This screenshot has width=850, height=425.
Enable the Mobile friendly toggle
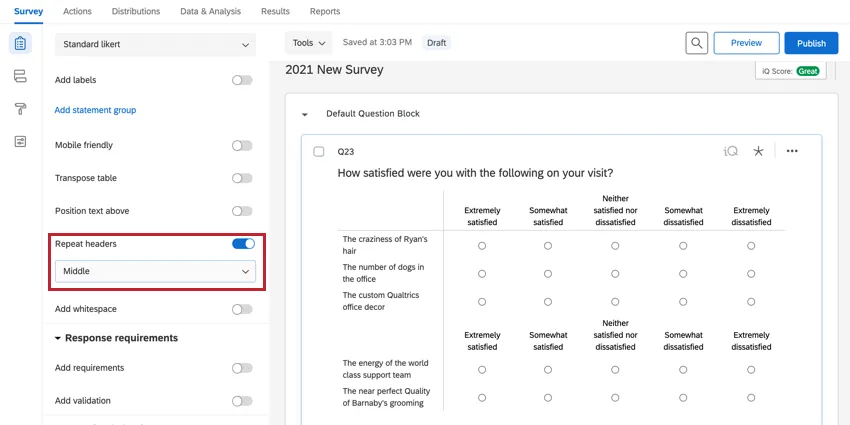coord(242,145)
